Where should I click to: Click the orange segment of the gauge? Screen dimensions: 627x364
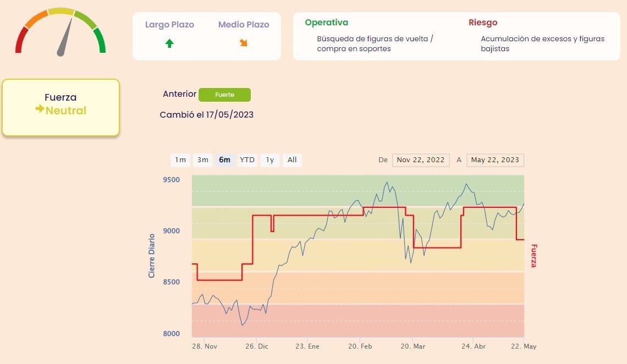pos(36,19)
